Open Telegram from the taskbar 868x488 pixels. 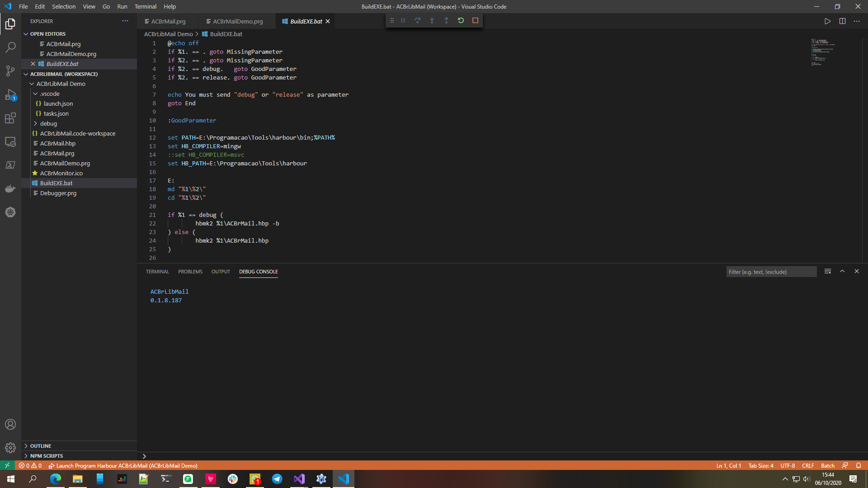point(277,479)
